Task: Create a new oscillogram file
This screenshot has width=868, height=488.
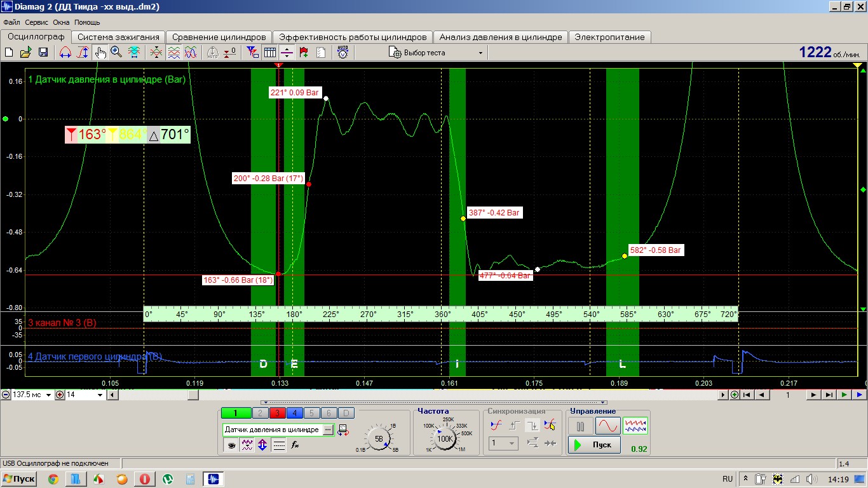Action: point(9,53)
